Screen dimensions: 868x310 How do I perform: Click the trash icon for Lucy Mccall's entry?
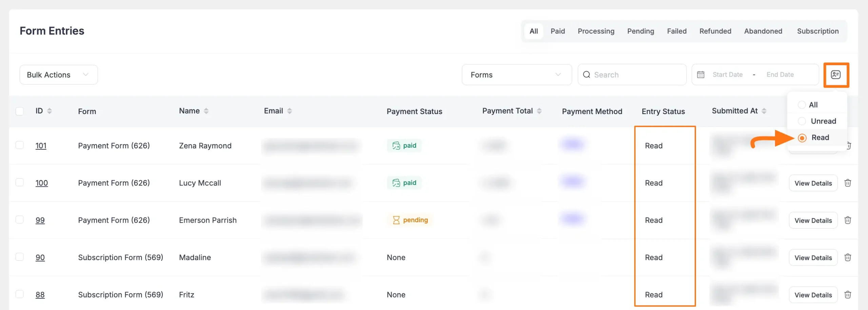click(x=848, y=183)
